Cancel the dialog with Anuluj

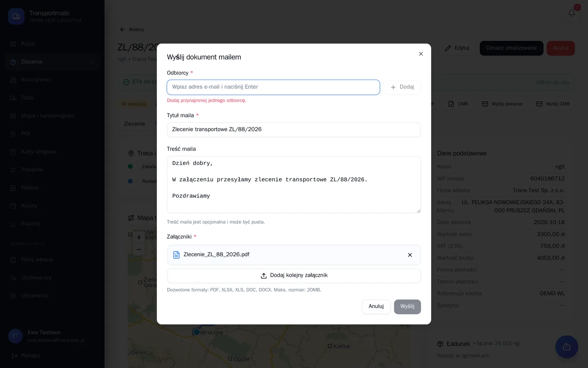[376, 307]
